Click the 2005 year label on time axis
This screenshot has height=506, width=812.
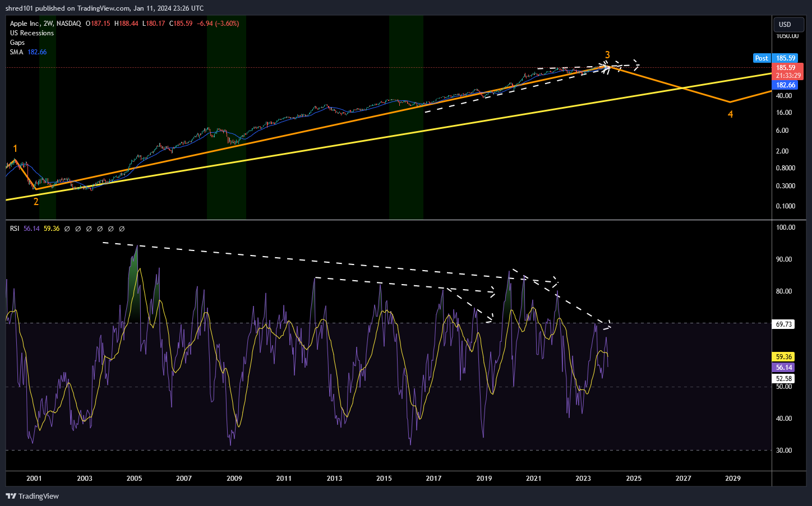(135, 479)
